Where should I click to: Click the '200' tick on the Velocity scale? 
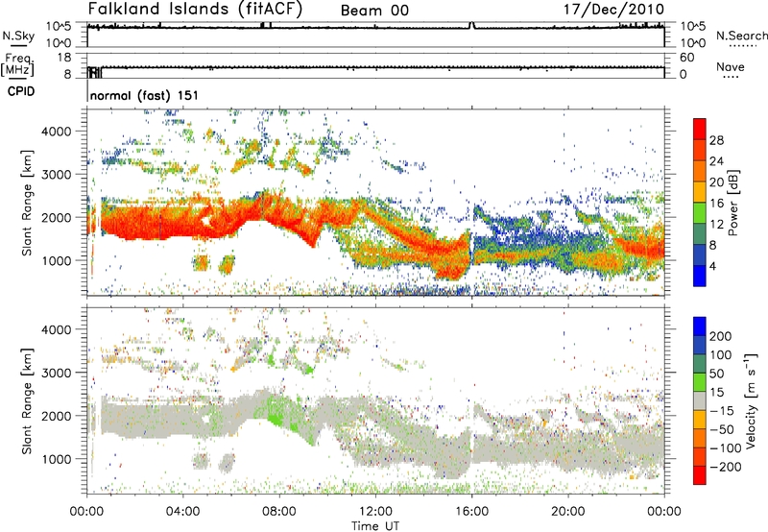click(720, 336)
